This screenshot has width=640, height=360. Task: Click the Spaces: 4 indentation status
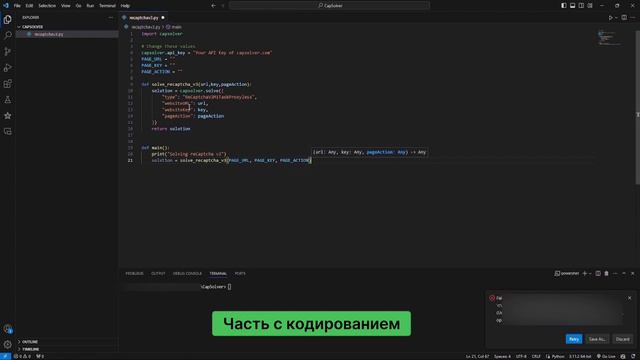point(502,356)
